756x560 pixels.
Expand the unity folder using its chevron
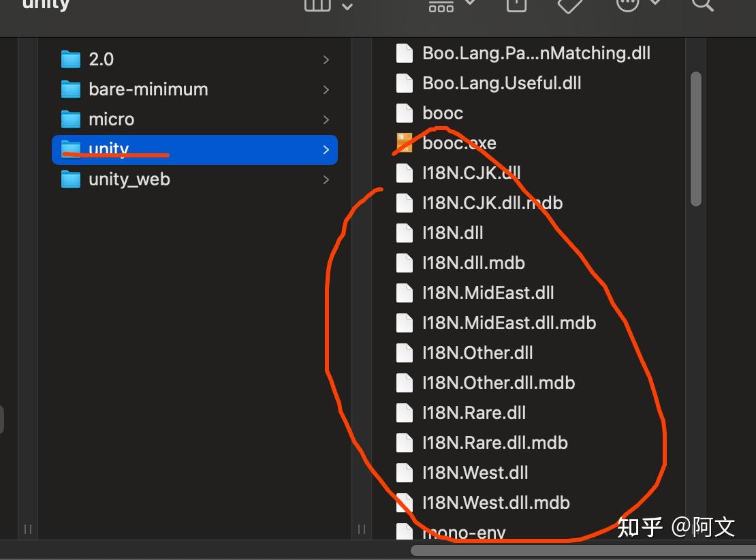[x=326, y=149]
